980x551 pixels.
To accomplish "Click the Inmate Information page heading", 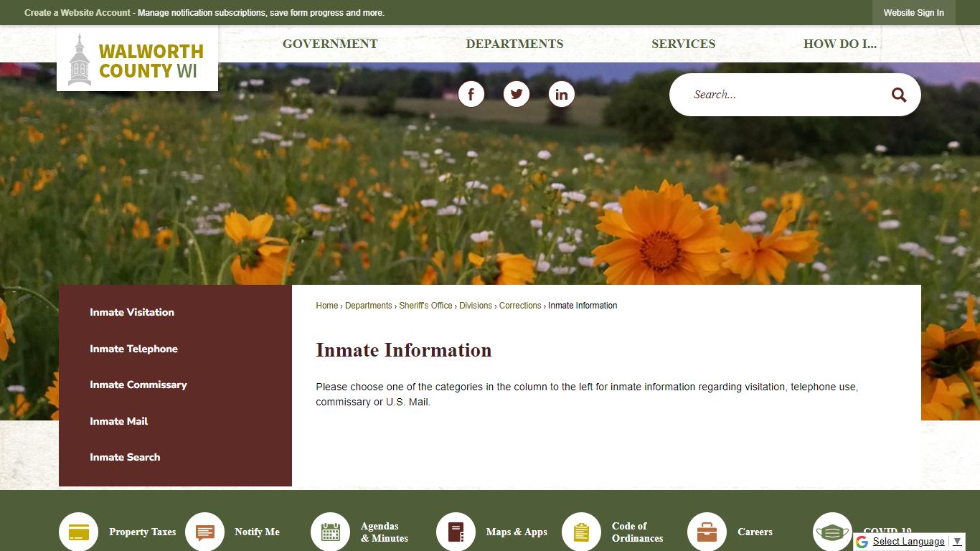I will pyautogui.click(x=404, y=350).
